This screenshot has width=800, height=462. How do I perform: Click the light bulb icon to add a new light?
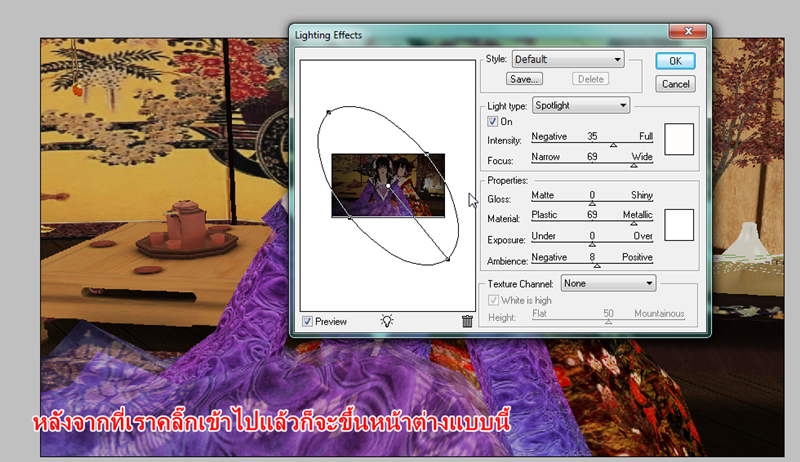[x=387, y=321]
